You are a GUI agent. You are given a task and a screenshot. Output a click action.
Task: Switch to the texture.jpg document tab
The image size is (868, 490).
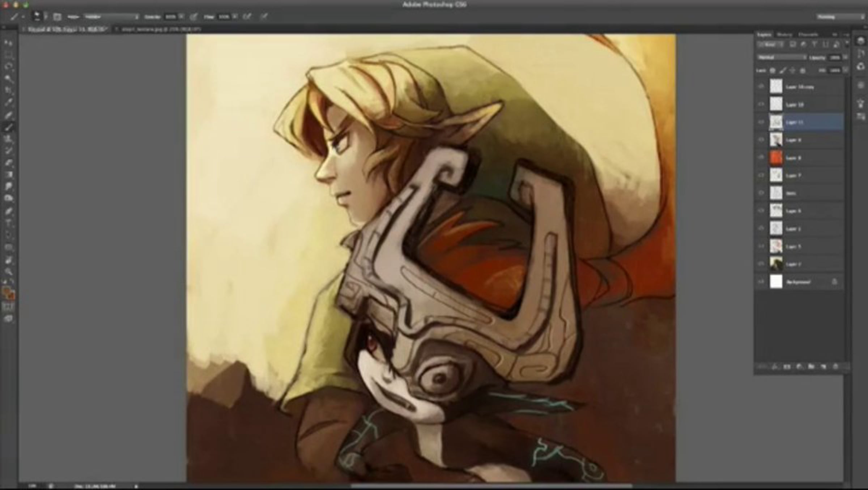161,29
